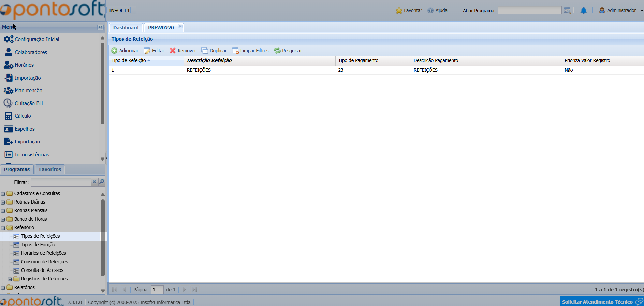The height and width of the screenshot is (306, 644).
Task: Click the Duplicar toolbar icon
Action: tap(205, 51)
